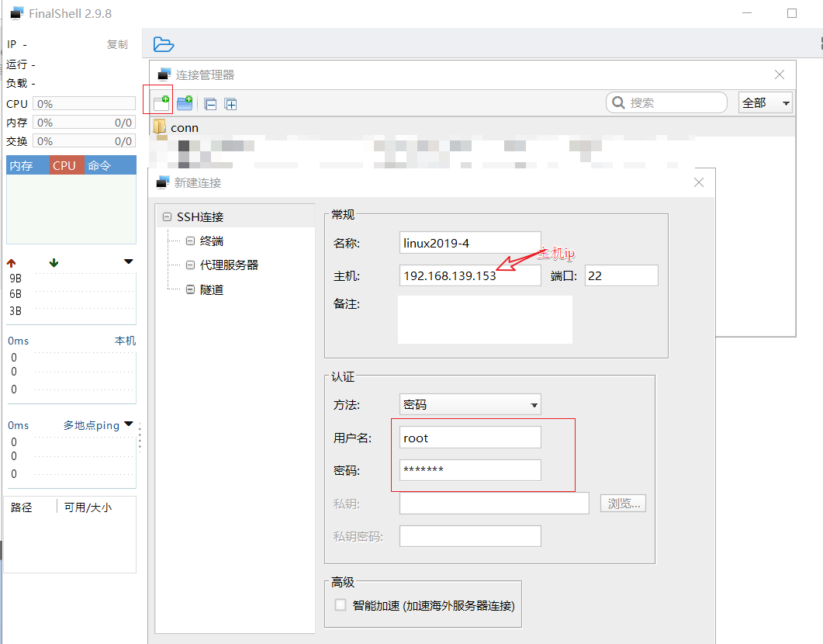Open the folder icon in top toolbar
Viewport: 823px width, 644px height.
(x=163, y=44)
